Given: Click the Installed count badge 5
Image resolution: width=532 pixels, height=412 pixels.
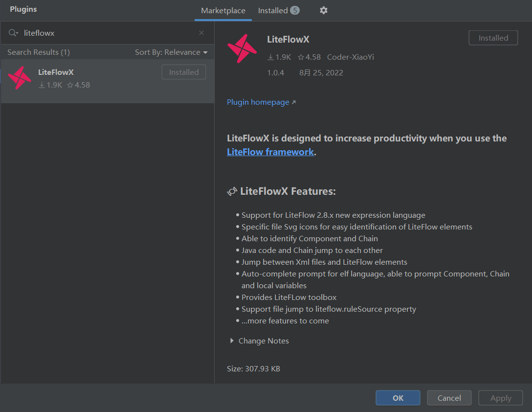Looking at the screenshot, I should [295, 11].
